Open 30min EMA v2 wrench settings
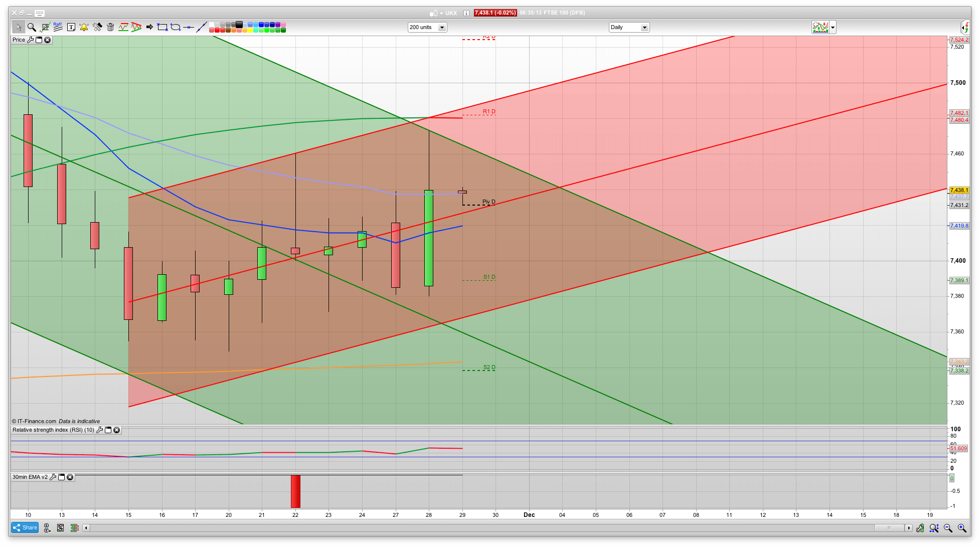The image size is (980, 547). pos(53,477)
